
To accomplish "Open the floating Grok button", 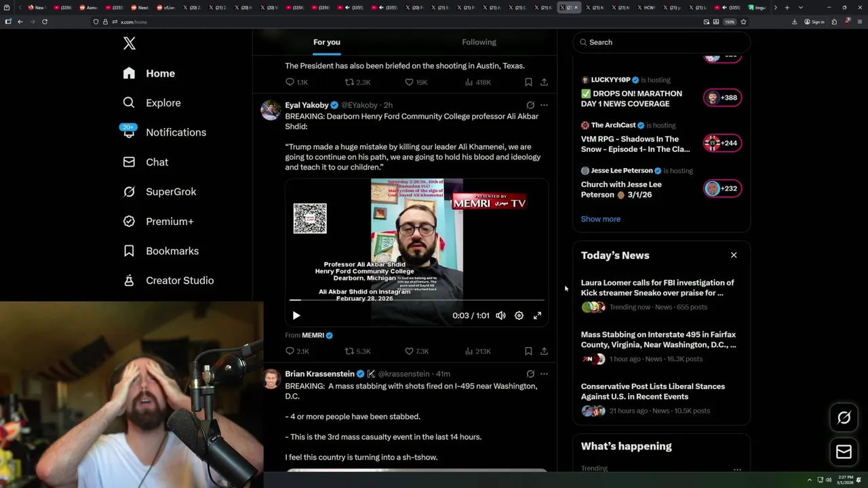I will tap(844, 418).
